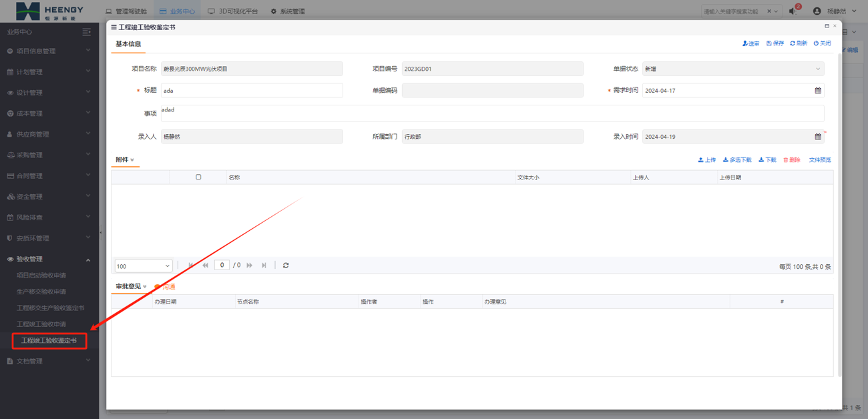Expand 项目信息管理 in the sidebar
This screenshot has width=868, height=419.
49,51
